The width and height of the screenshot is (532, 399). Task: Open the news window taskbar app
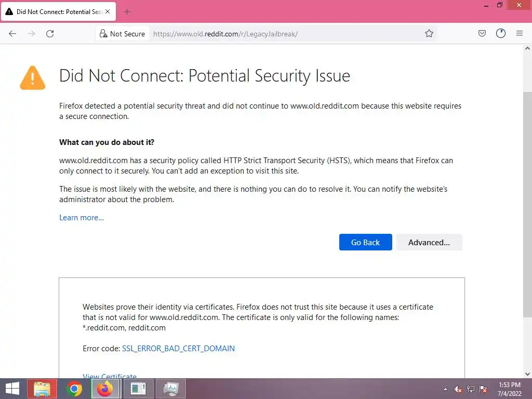pos(138,389)
